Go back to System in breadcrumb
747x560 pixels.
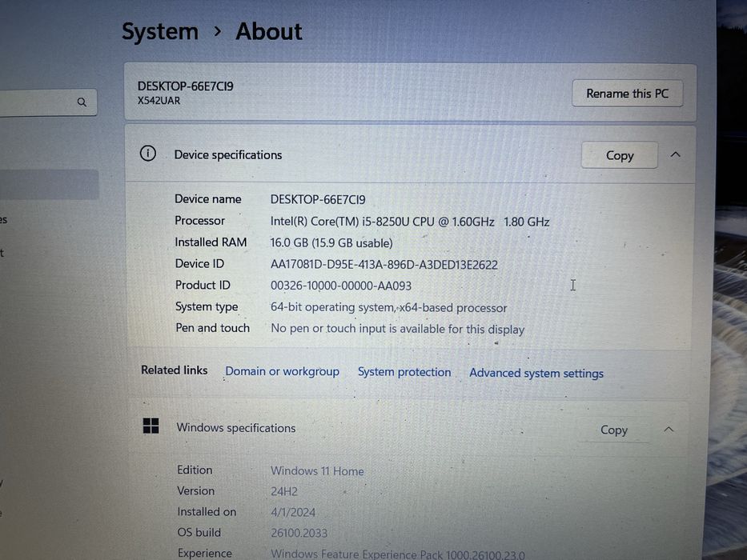160,32
